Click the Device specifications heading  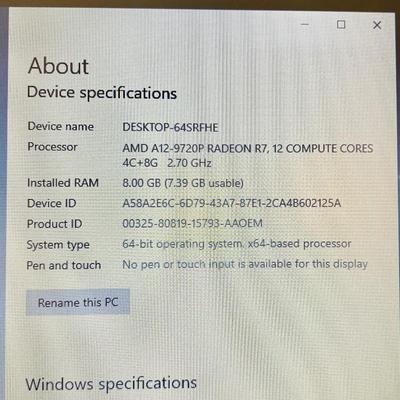point(102,93)
